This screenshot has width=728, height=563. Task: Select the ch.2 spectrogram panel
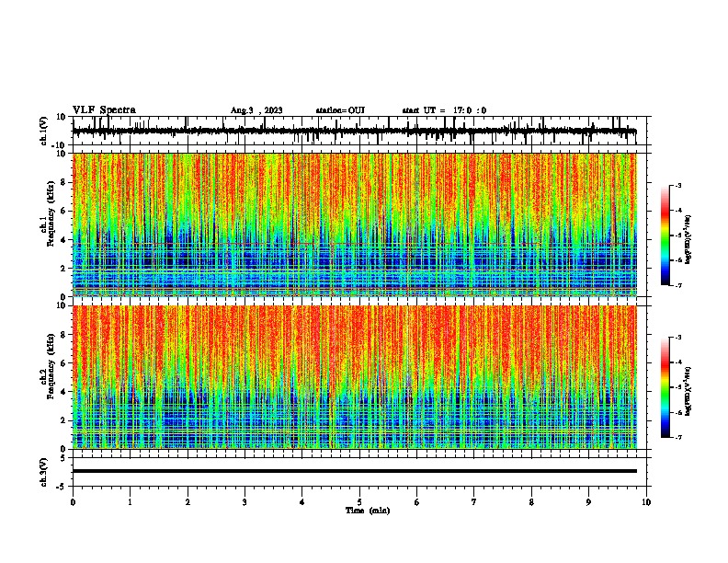[355, 377]
